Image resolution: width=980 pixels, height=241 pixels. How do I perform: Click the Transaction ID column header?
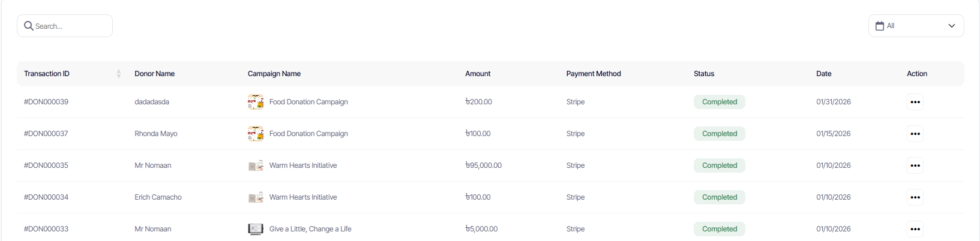coord(47,74)
